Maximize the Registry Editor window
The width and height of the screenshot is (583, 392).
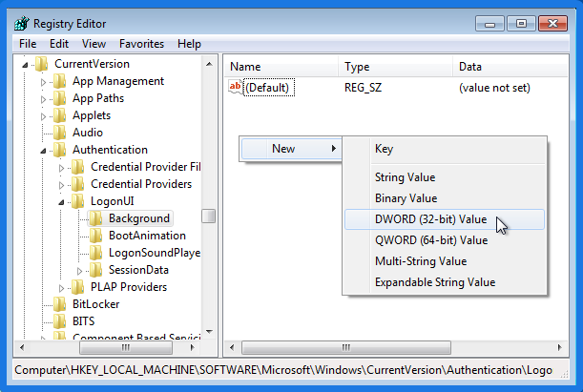tap(521, 24)
